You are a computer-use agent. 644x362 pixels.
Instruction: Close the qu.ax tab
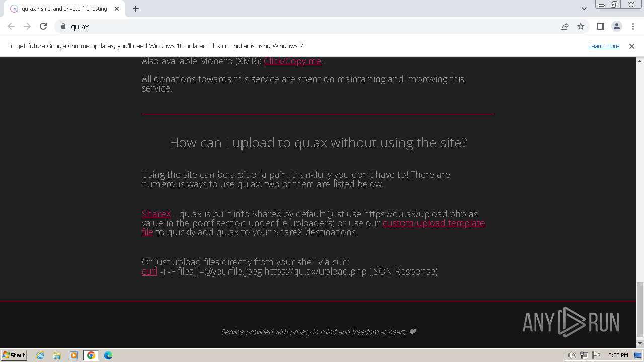[117, 9]
